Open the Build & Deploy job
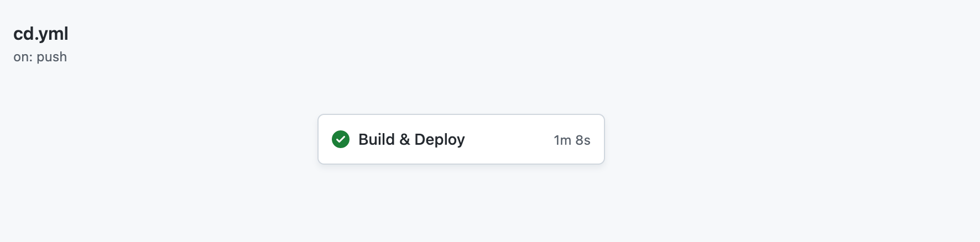This screenshot has width=980, height=242. click(x=461, y=139)
